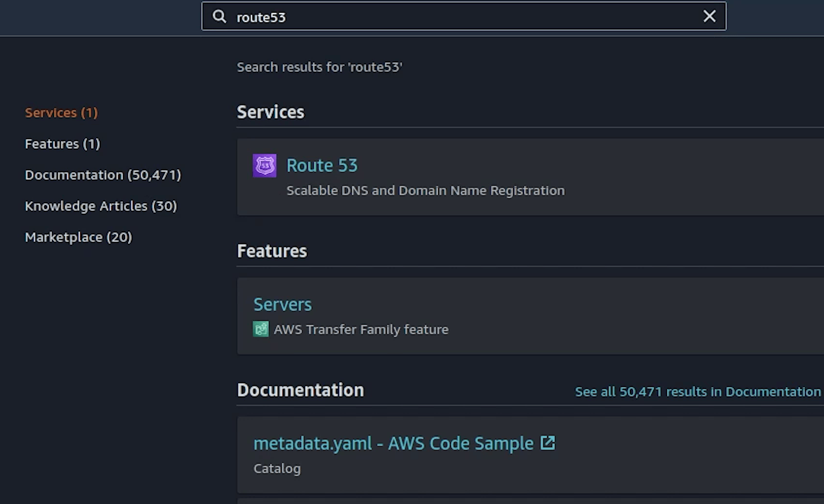Clear the route53 search text
Screen dimensions: 824x504
tap(709, 17)
